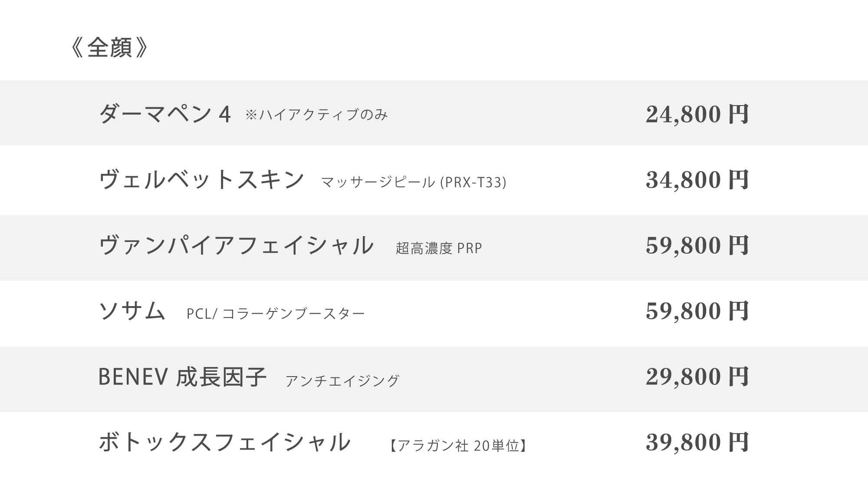
Task: Click the 《全顔》 section heading
Action: point(109,47)
